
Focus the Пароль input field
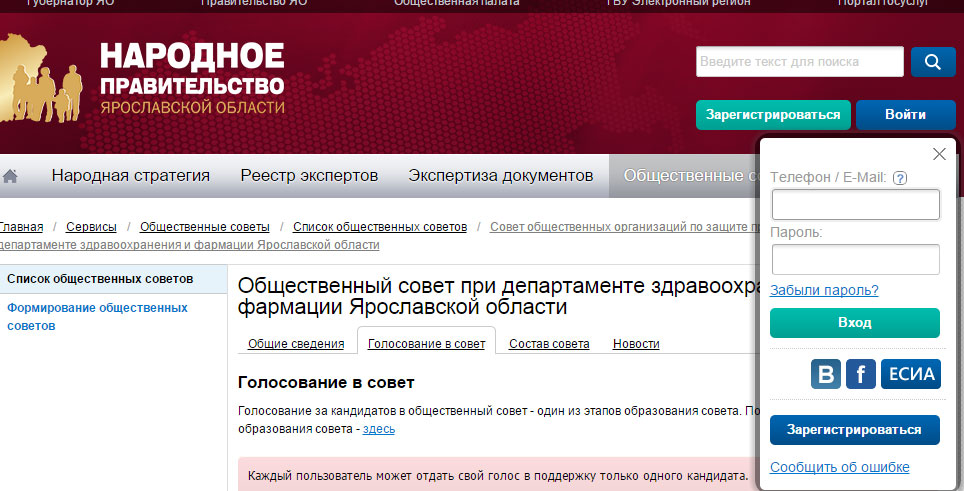[855, 260]
